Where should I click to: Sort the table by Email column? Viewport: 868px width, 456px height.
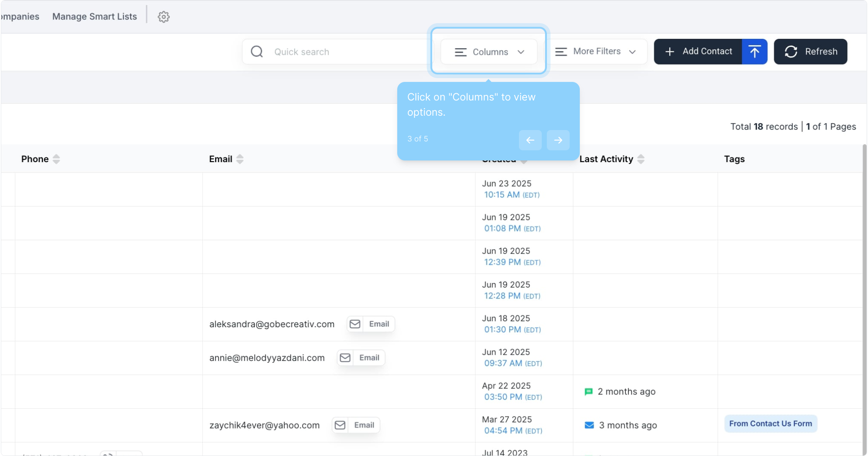[240, 159]
